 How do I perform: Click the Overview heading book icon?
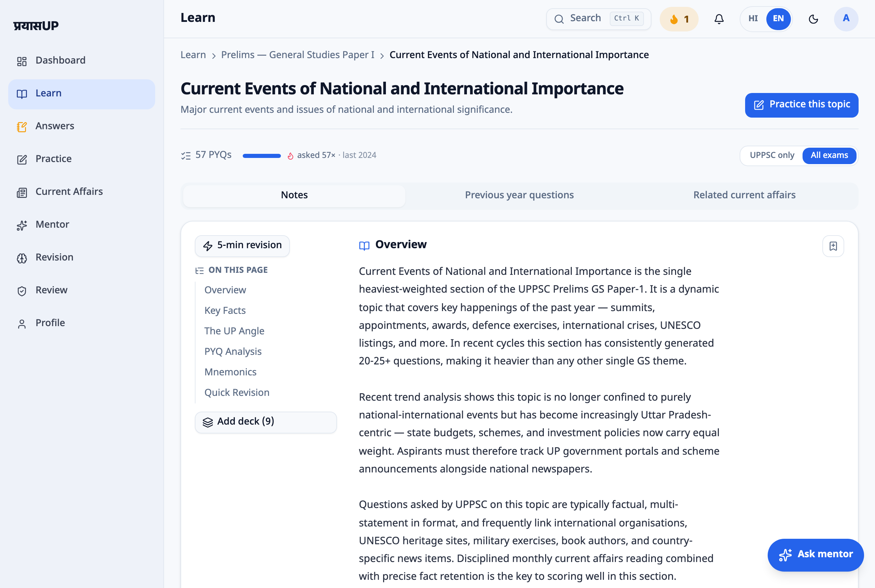pos(364,245)
